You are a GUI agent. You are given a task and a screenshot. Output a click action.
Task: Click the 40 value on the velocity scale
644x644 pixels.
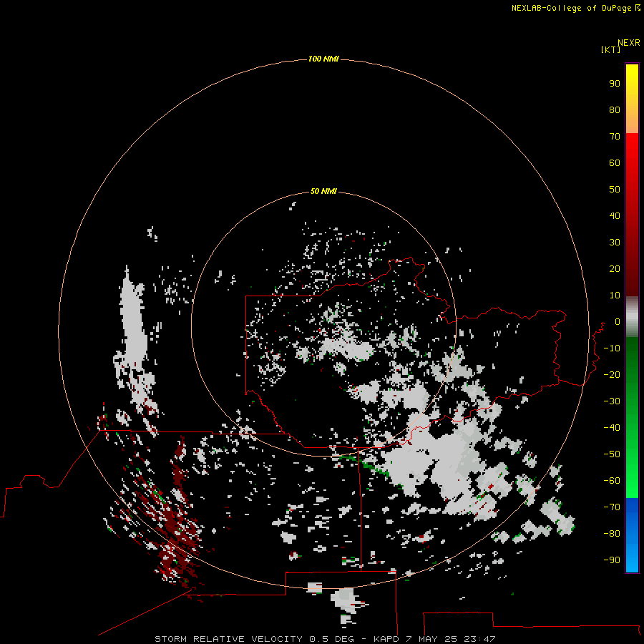pos(615,216)
